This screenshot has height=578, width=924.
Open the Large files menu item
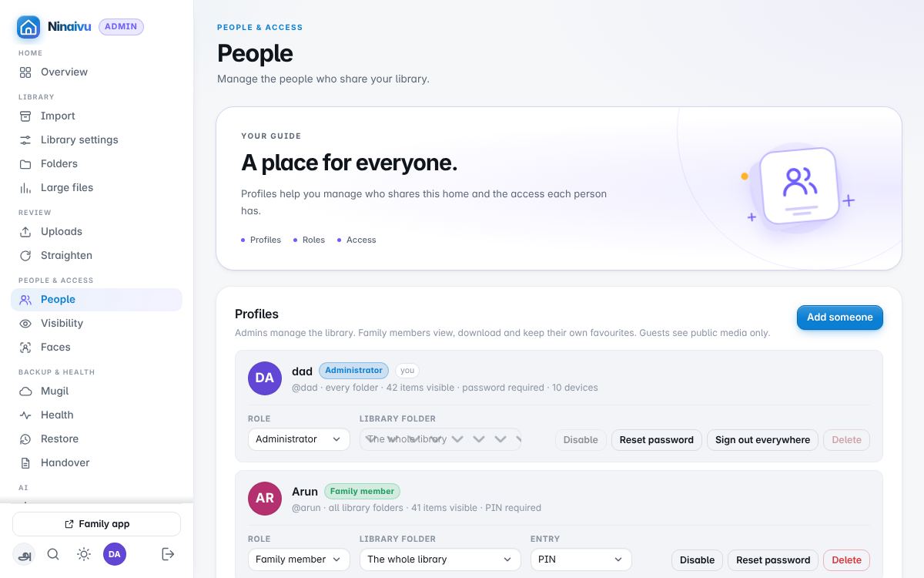tap(96, 187)
